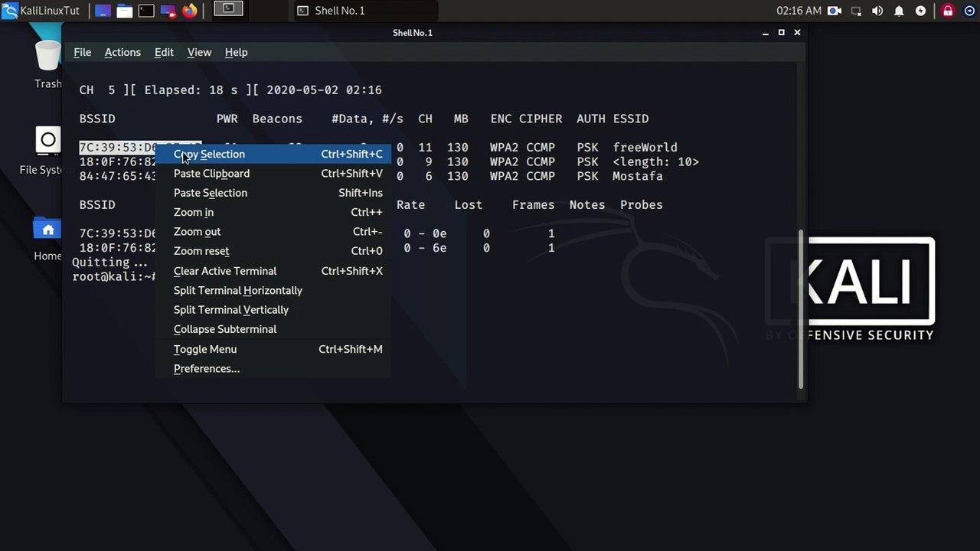The image size is (980, 551).
Task: Open the Help menu
Action: coord(236,52)
